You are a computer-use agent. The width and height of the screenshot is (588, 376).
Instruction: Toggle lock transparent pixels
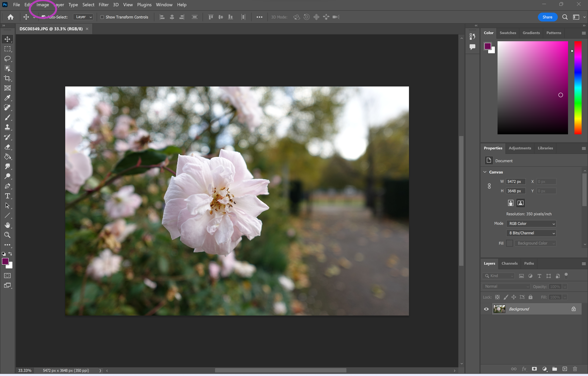click(x=497, y=297)
